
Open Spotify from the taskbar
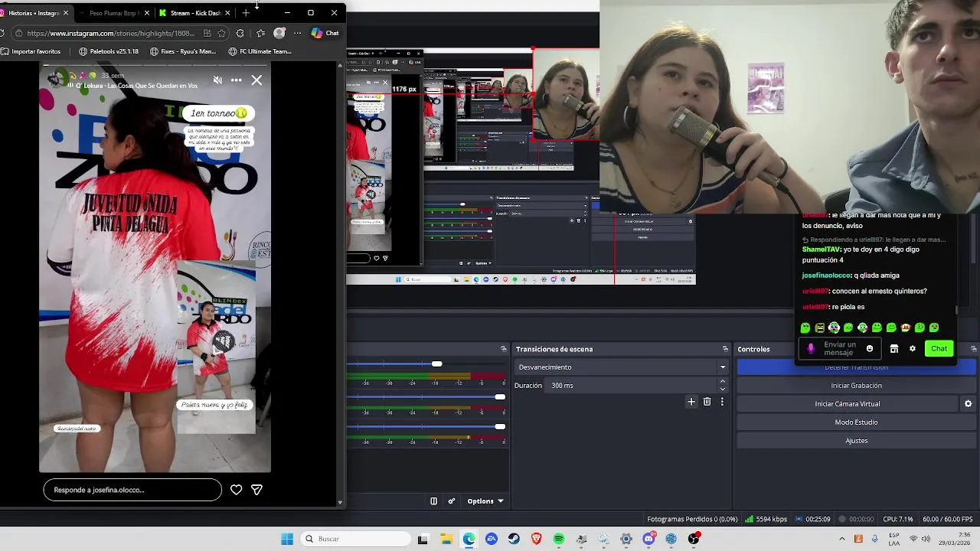coord(559,539)
